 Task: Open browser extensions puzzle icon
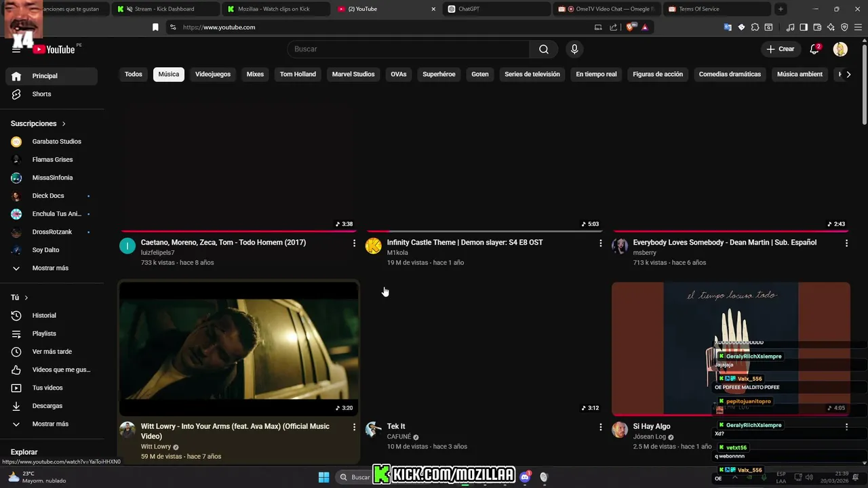pyautogui.click(x=755, y=27)
